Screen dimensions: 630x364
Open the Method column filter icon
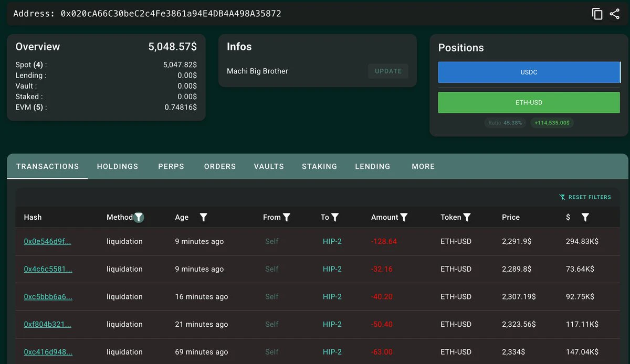[139, 217]
